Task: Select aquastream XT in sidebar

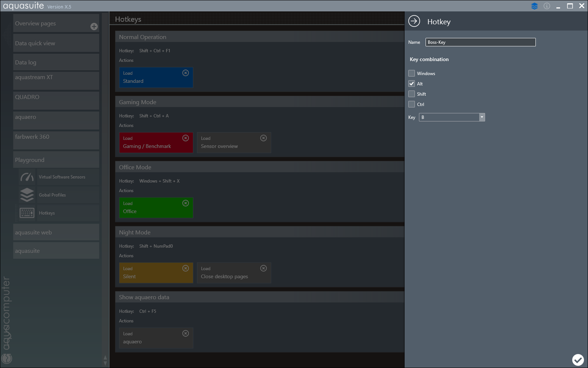Action: point(56,81)
